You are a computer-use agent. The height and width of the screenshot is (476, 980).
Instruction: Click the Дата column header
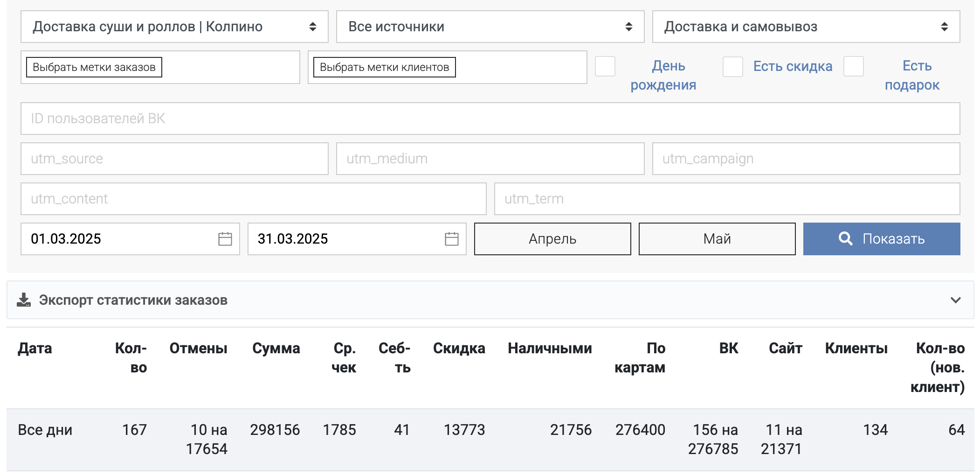pyautogui.click(x=35, y=348)
